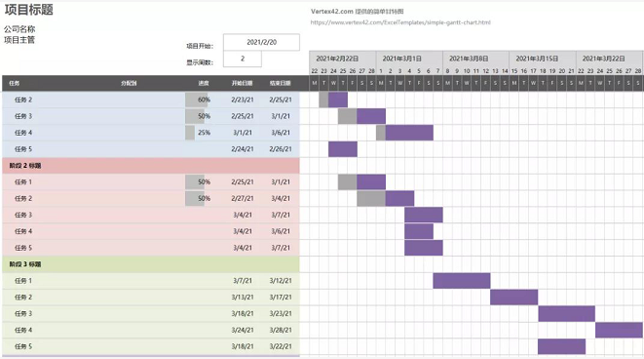Click the 任务 column header
The width and height of the screenshot is (644, 359).
(x=15, y=83)
